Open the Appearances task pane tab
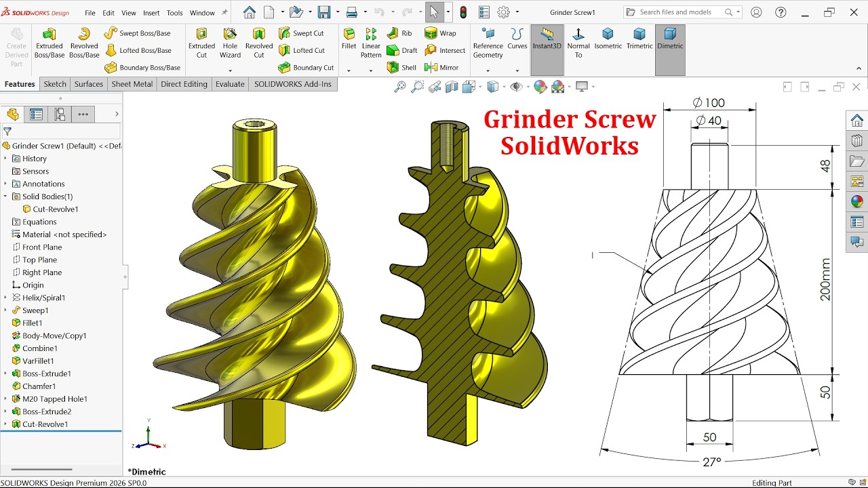868x488 pixels. click(857, 201)
